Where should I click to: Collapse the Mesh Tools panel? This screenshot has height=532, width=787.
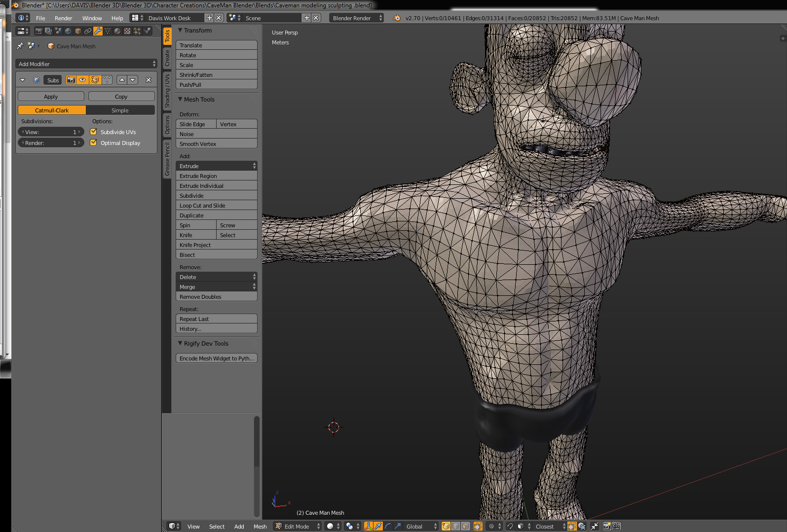click(180, 99)
